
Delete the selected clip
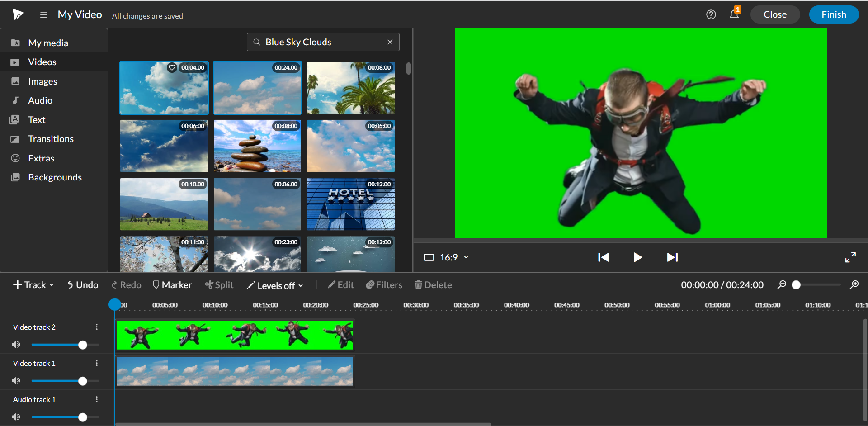pos(433,285)
